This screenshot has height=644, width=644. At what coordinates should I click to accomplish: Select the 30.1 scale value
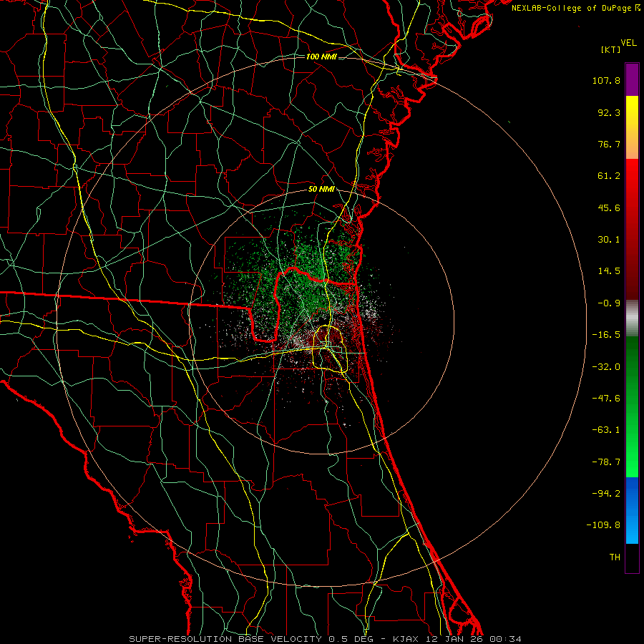[609, 240]
